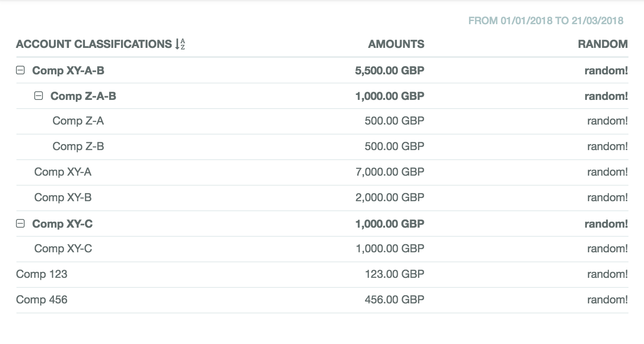
Task: Collapse the bold Comp XY-C group
Action: [20, 224]
